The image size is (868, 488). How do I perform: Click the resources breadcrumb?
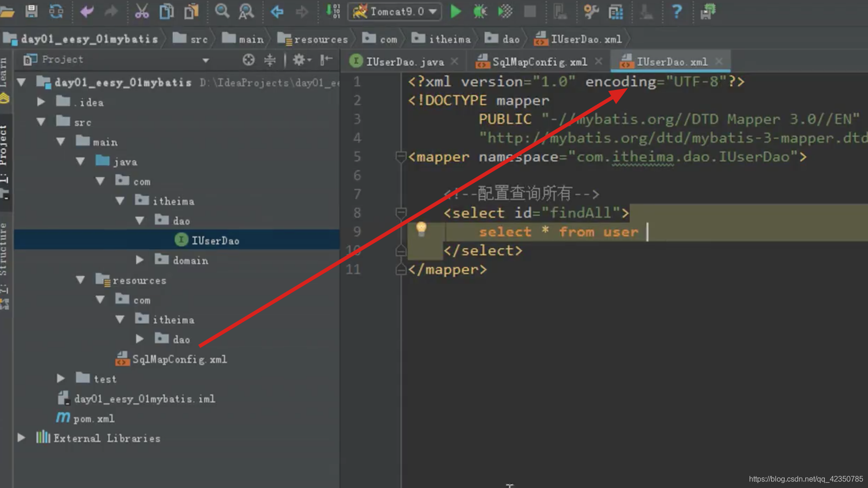313,39
